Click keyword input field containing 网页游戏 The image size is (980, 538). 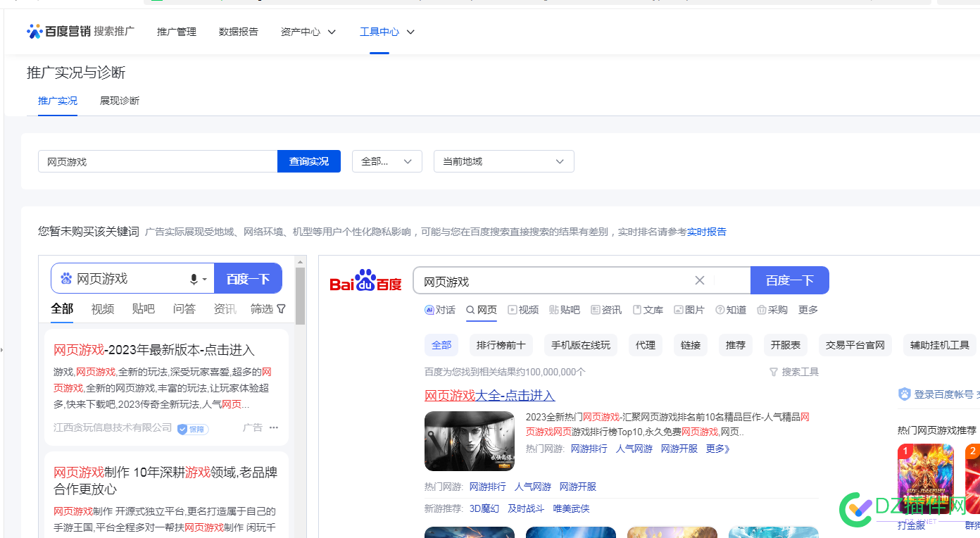[x=158, y=161]
